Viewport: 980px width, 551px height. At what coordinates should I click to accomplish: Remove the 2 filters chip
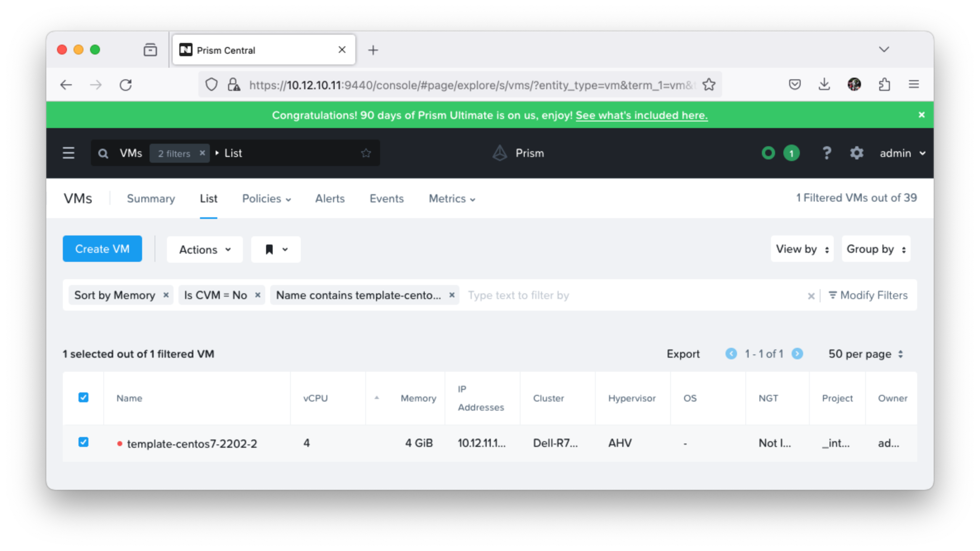pos(202,153)
